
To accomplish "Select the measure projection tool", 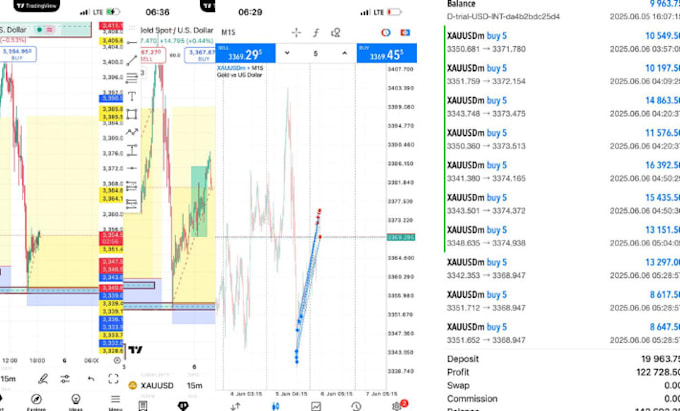I will pyautogui.click(x=132, y=150).
